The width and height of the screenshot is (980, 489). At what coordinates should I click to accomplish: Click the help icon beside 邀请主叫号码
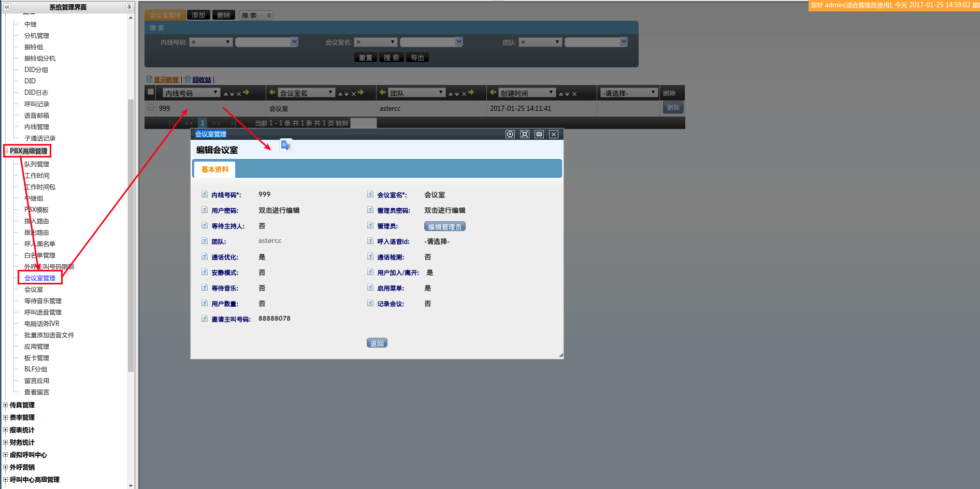[205, 319]
